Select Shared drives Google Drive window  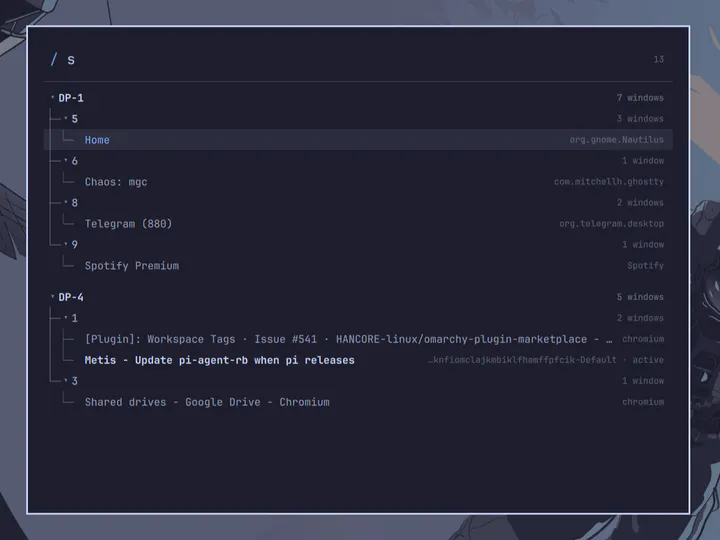[x=358, y=402]
